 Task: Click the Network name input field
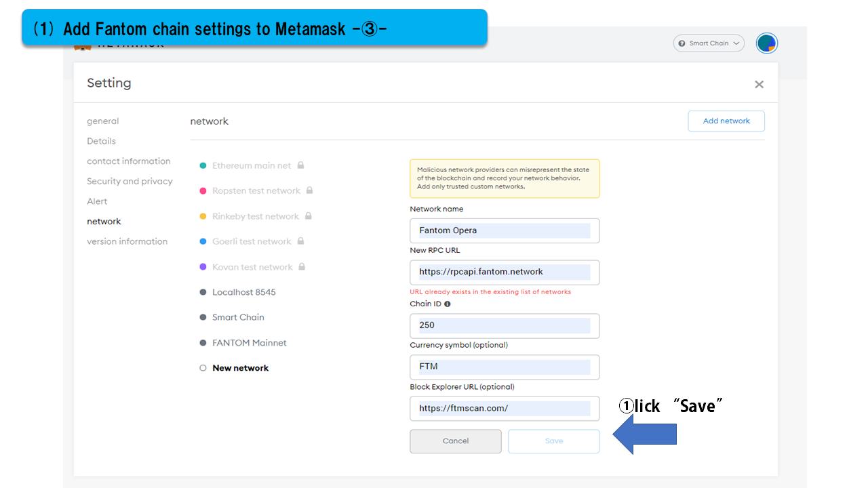(x=505, y=230)
